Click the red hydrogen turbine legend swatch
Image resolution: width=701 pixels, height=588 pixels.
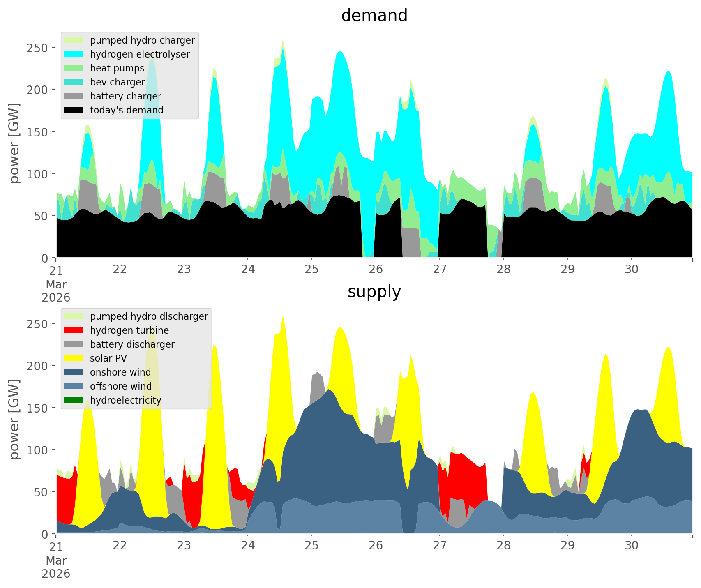click(x=74, y=330)
